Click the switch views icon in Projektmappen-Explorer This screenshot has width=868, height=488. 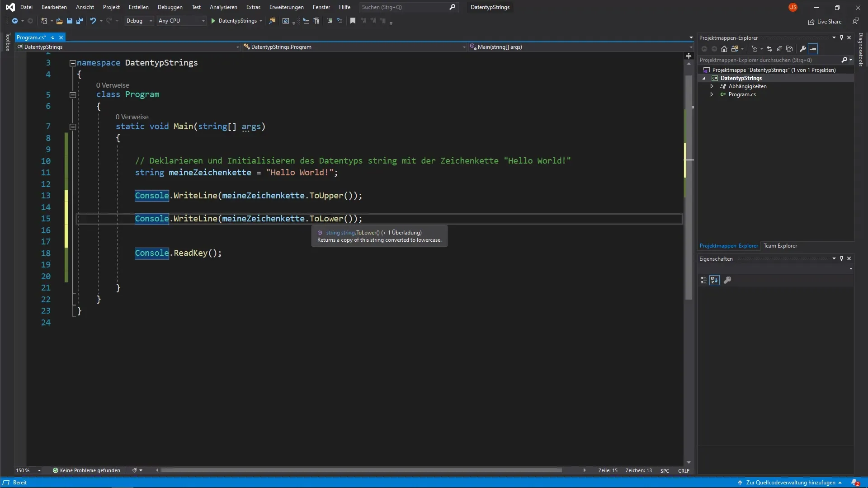[735, 49]
